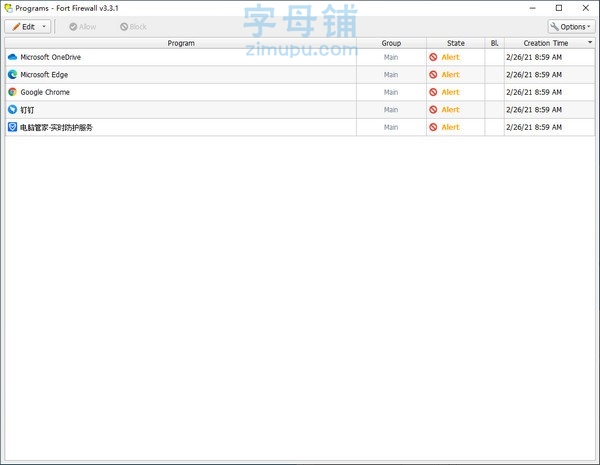Maximize the Fort Firewall window

pos(559,8)
